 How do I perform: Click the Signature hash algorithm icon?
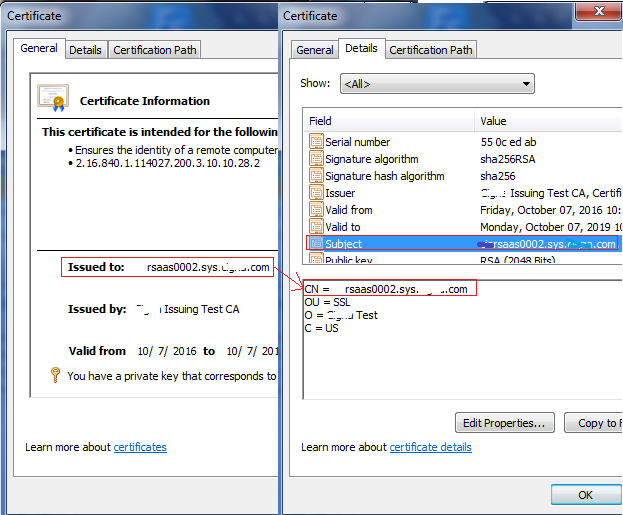click(x=316, y=176)
